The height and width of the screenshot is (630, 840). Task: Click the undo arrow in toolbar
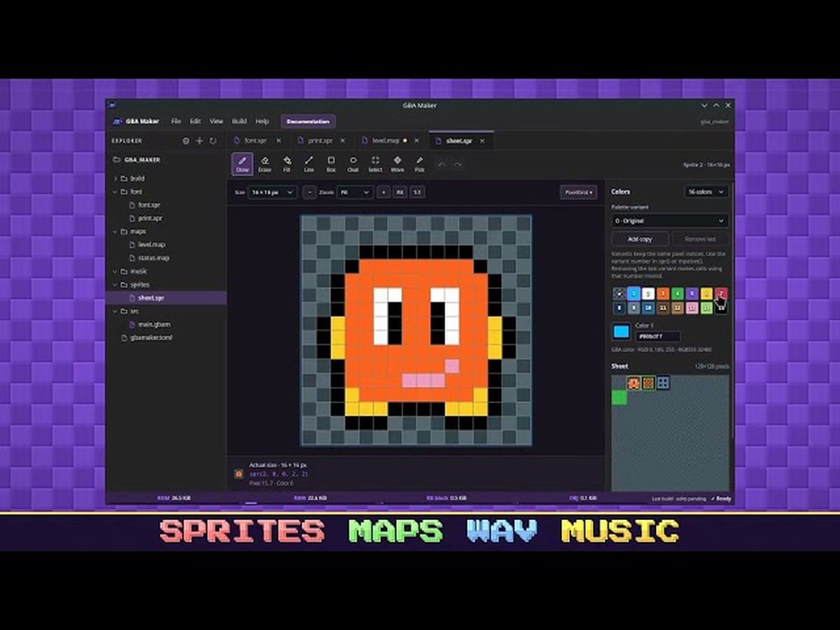point(441,164)
